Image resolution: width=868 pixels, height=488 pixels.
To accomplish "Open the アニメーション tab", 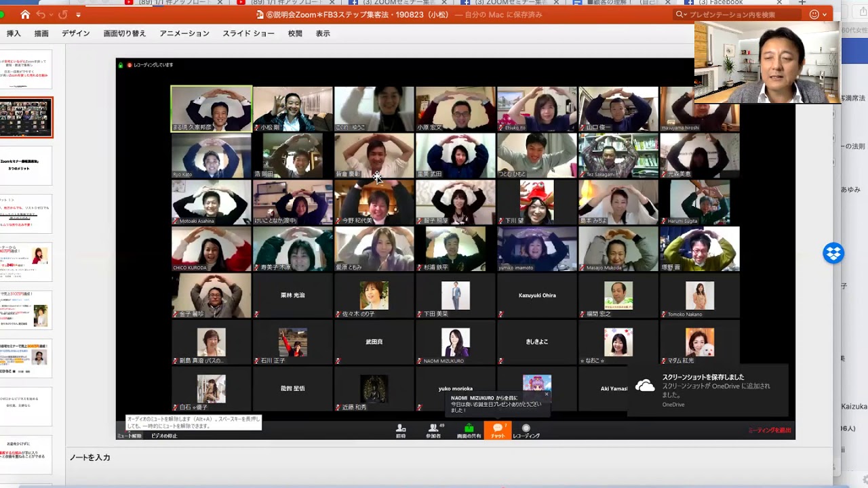I will 184,33.
